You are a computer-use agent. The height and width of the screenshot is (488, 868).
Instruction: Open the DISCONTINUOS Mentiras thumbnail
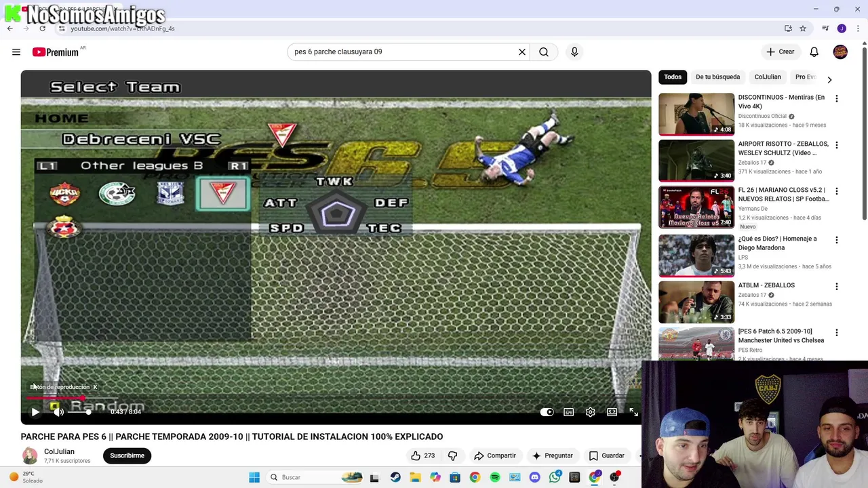coord(696,114)
